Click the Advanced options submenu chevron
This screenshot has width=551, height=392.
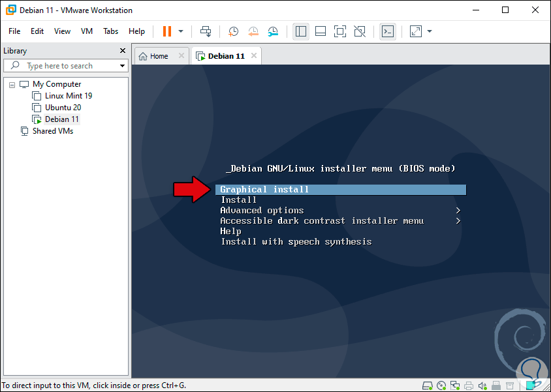pyautogui.click(x=458, y=211)
